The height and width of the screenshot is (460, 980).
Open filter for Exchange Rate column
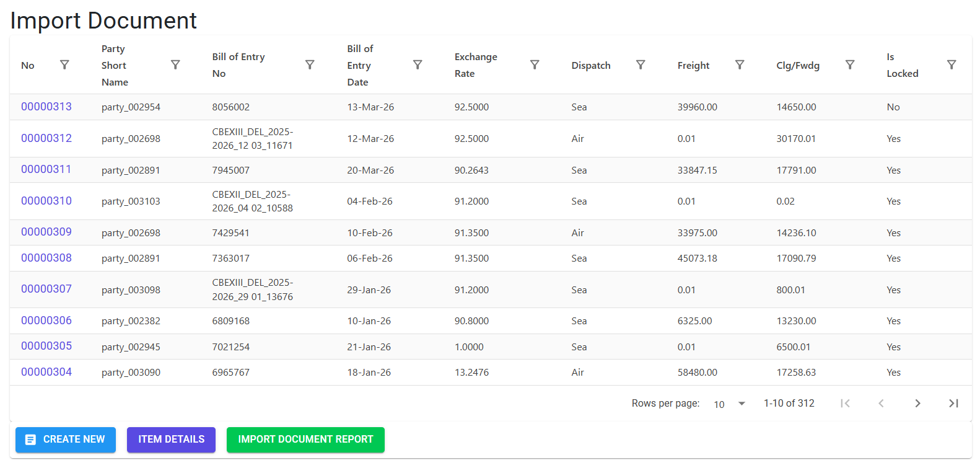[535, 65]
